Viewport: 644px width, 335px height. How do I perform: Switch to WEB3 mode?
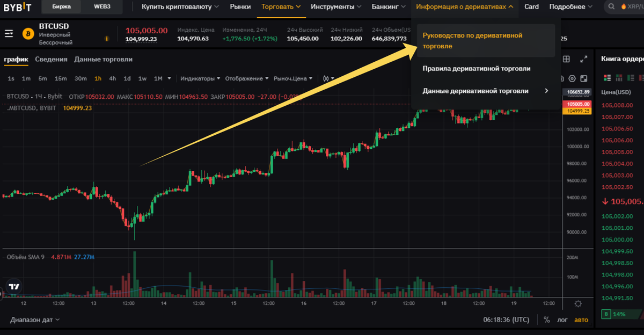click(x=103, y=7)
